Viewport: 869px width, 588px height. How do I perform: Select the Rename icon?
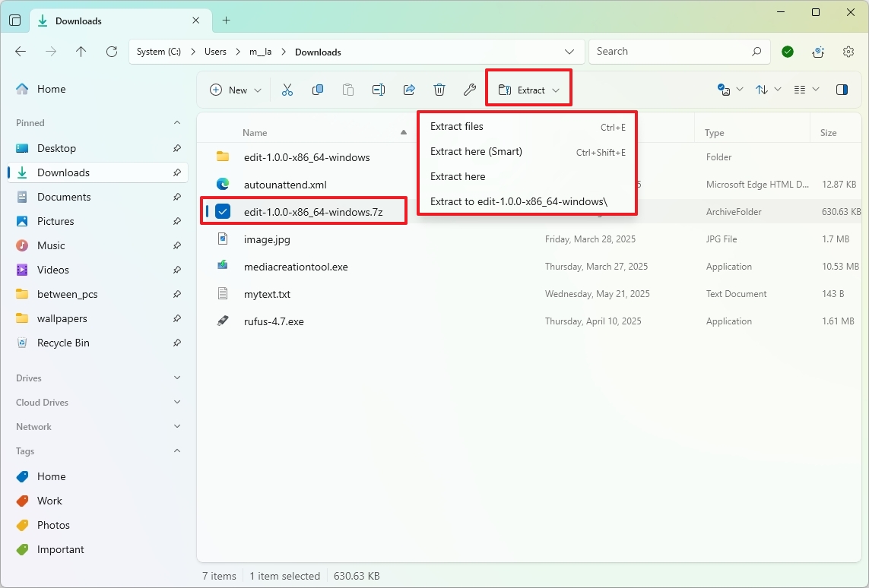[379, 89]
